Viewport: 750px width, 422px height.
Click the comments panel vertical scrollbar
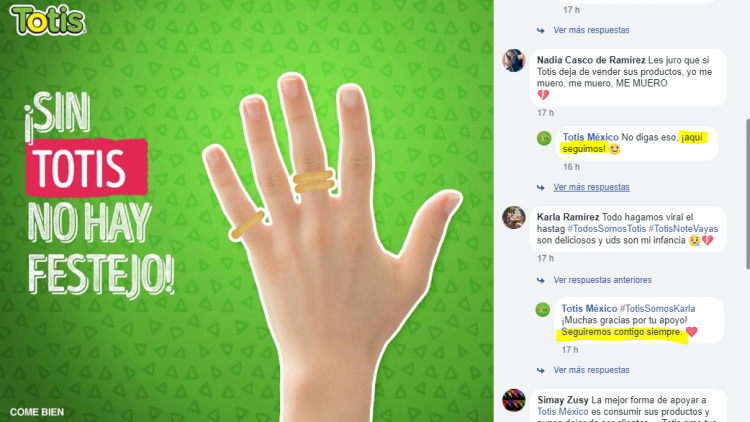(x=747, y=194)
